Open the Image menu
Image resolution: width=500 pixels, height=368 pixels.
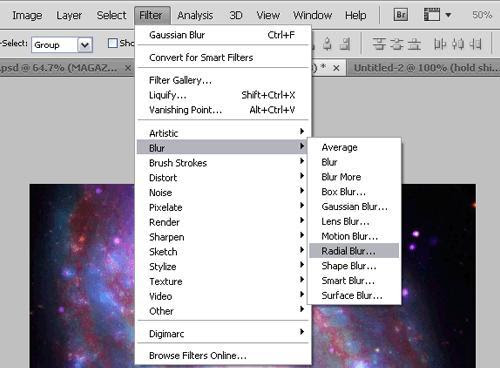coord(27,15)
